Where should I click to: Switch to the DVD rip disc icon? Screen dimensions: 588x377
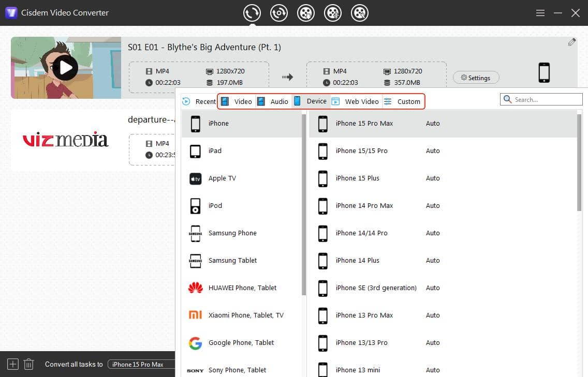[279, 13]
